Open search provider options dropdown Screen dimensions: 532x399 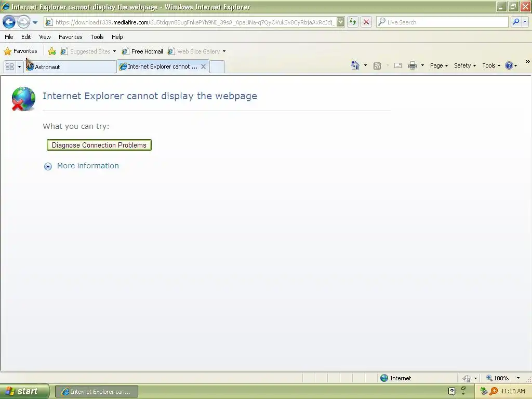pyautogui.click(x=525, y=22)
